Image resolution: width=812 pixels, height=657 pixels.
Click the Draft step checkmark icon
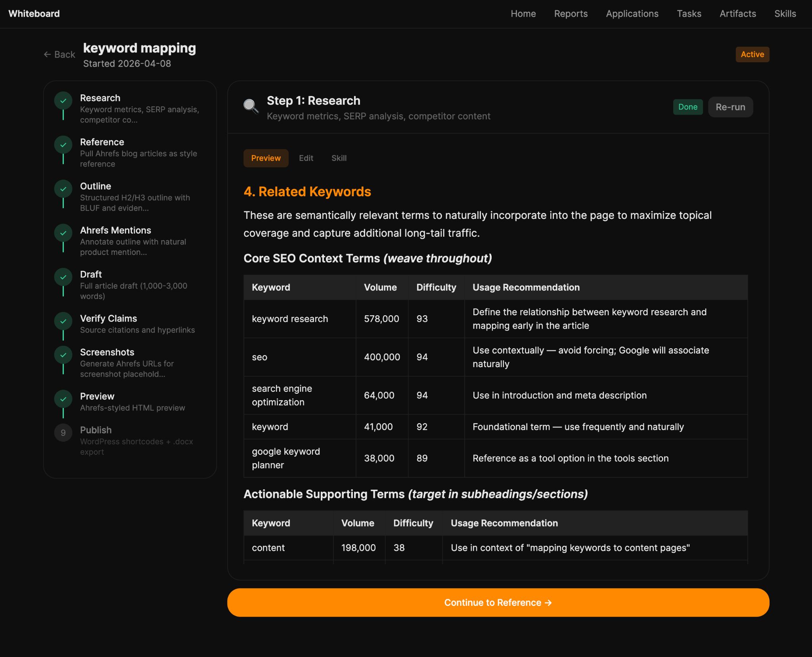(63, 277)
